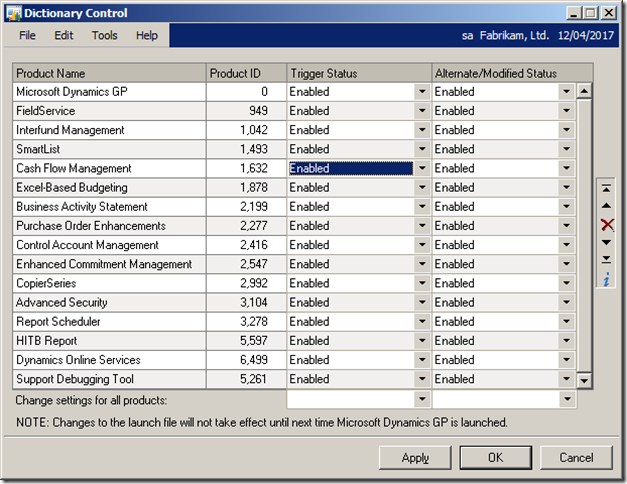Open Trigger Status dropdown for Dynamics Online Services
The height and width of the screenshot is (484, 627).
(422, 360)
